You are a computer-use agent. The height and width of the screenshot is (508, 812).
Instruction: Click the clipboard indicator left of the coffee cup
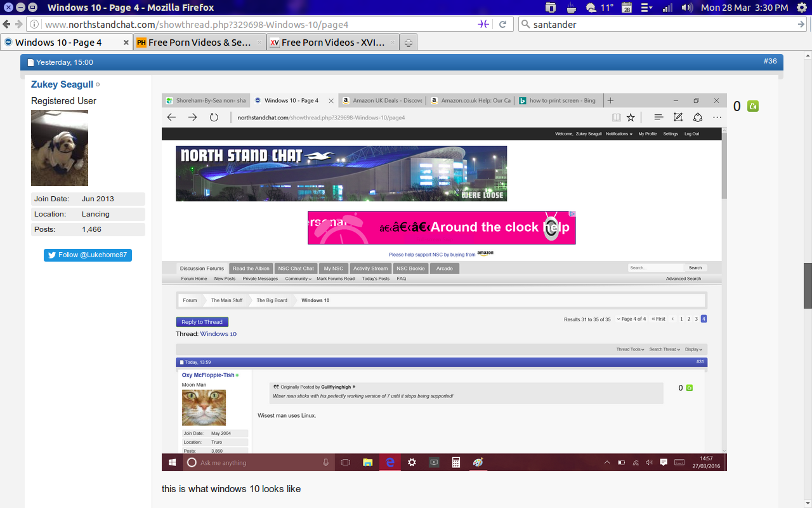(551, 8)
